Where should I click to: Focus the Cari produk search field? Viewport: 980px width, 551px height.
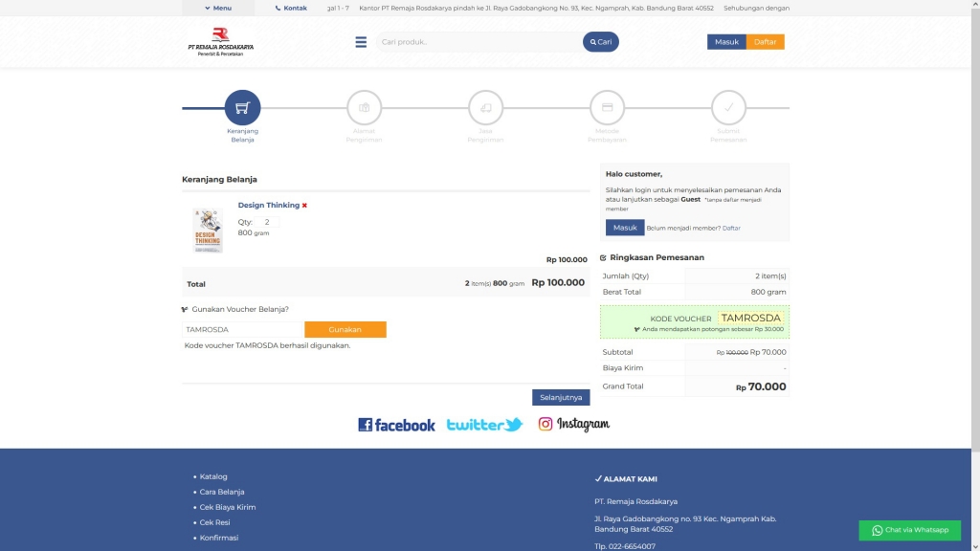pyautogui.click(x=479, y=42)
